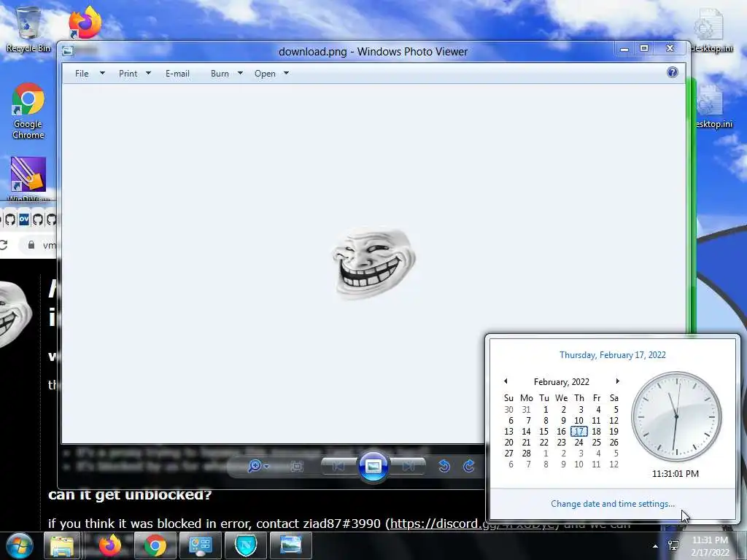
Task: Show the previous month in calendar
Action: click(x=506, y=381)
